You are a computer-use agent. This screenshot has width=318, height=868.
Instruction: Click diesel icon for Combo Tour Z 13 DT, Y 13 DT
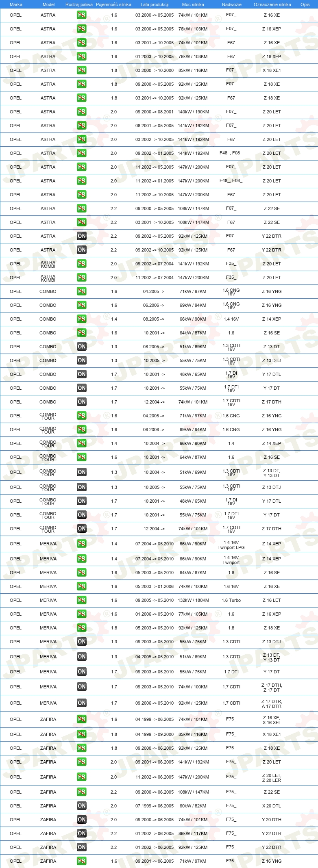point(82,472)
